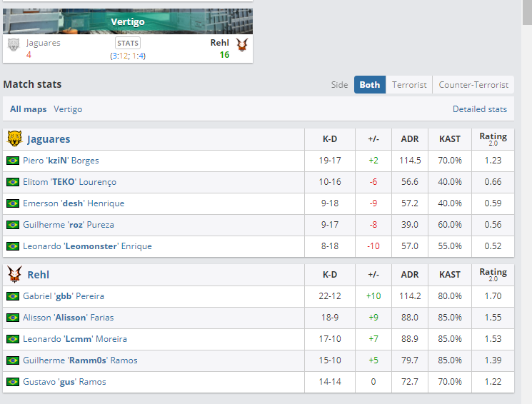Click Brazil flag next to gbb
532x404 pixels.
pyautogui.click(x=13, y=296)
